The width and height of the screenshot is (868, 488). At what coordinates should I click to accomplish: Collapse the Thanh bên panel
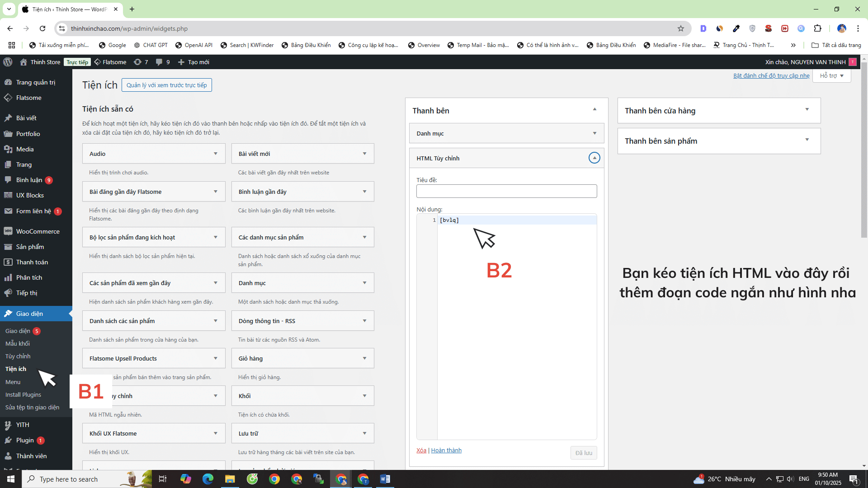pos(594,110)
